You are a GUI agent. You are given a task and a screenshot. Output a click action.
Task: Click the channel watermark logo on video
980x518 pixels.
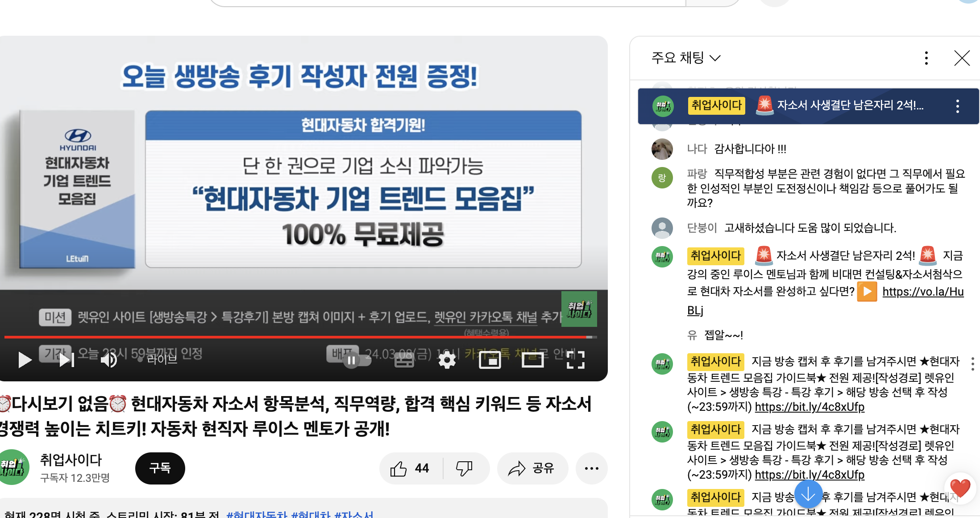pyautogui.click(x=579, y=309)
